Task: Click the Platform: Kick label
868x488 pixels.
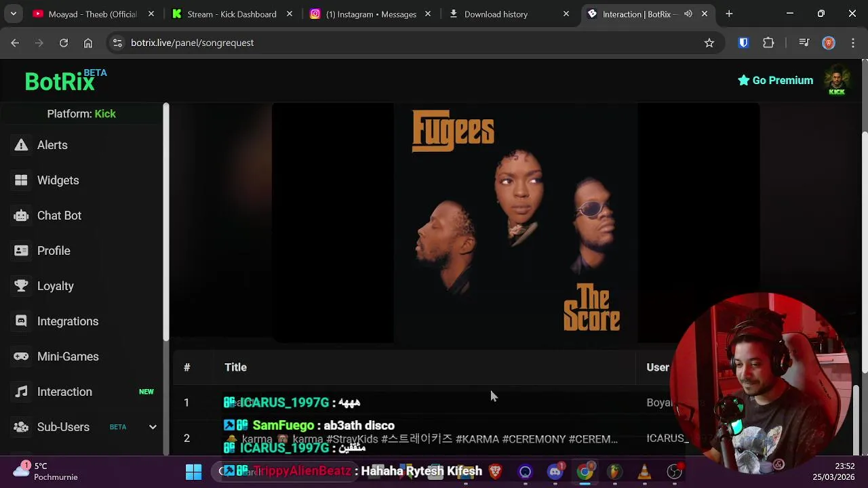Action: coord(81,114)
